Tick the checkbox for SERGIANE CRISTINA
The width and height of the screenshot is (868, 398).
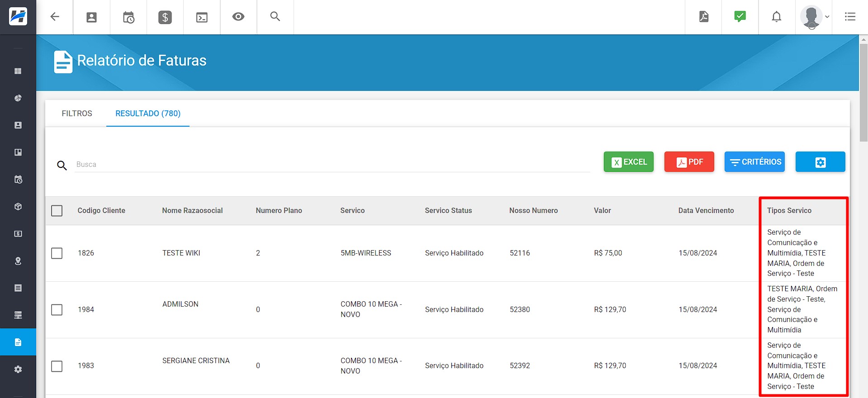57,366
